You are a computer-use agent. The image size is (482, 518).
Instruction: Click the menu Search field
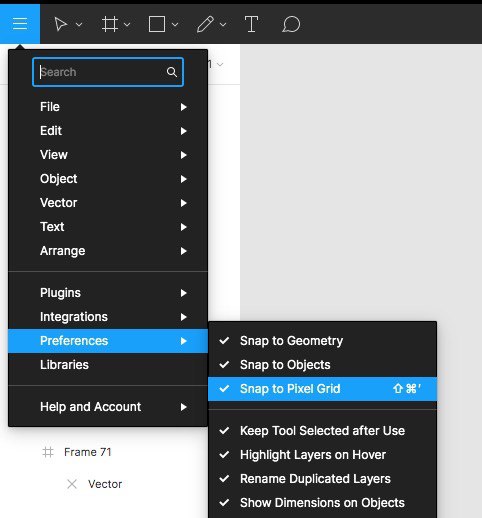click(108, 72)
